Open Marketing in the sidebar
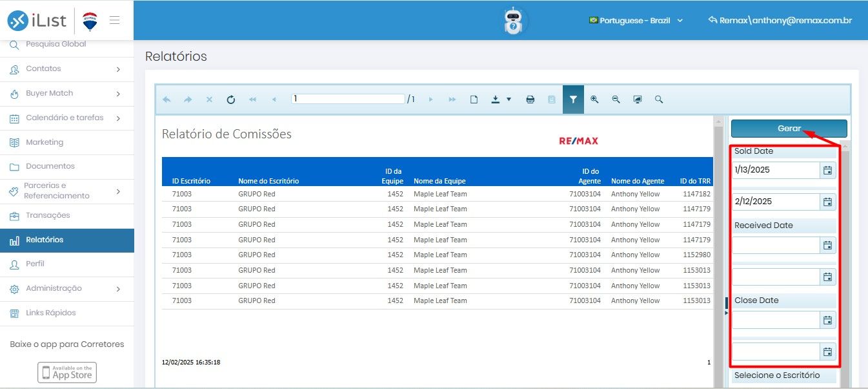Viewport: 868px width, 389px height. pos(67,142)
